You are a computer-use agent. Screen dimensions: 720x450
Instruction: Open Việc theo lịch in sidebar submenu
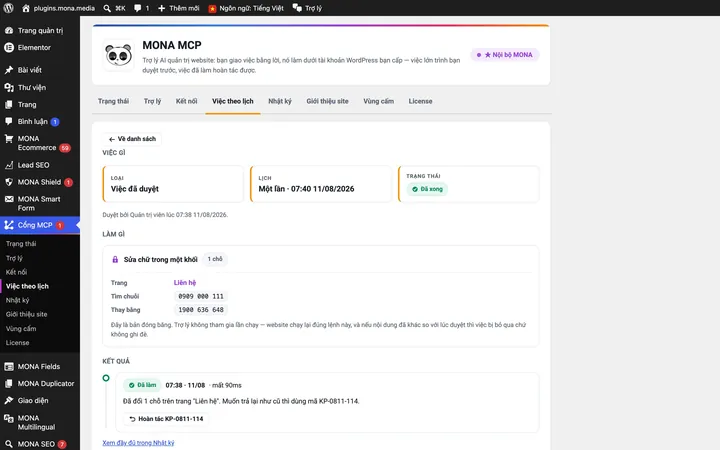coord(27,286)
